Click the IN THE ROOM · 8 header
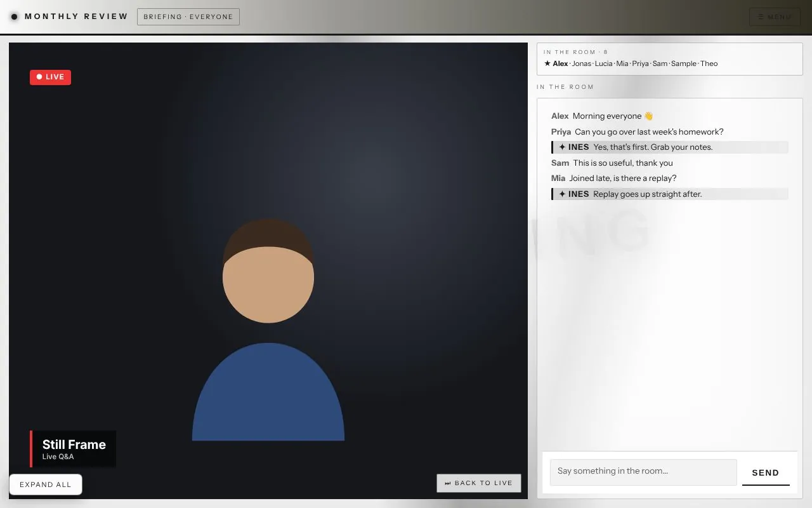The height and width of the screenshot is (508, 812). point(575,52)
